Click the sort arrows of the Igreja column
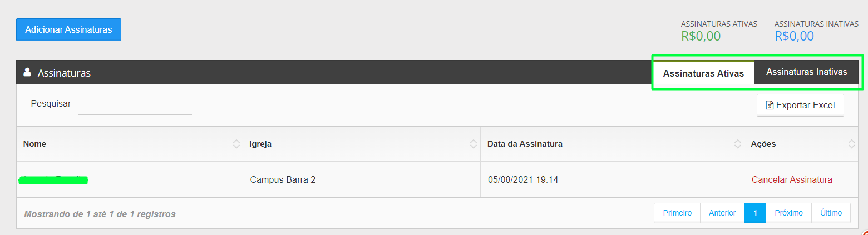This screenshot has height=235, width=868. pos(474,144)
